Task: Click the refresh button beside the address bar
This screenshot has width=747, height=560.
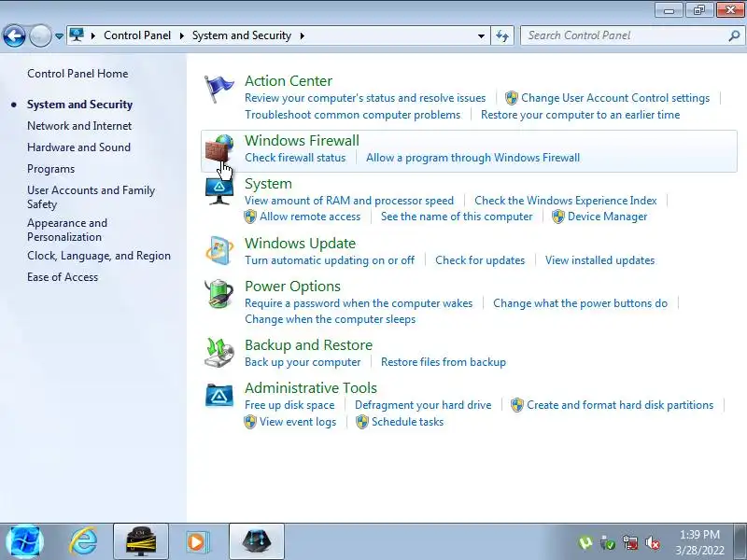Action: point(502,35)
